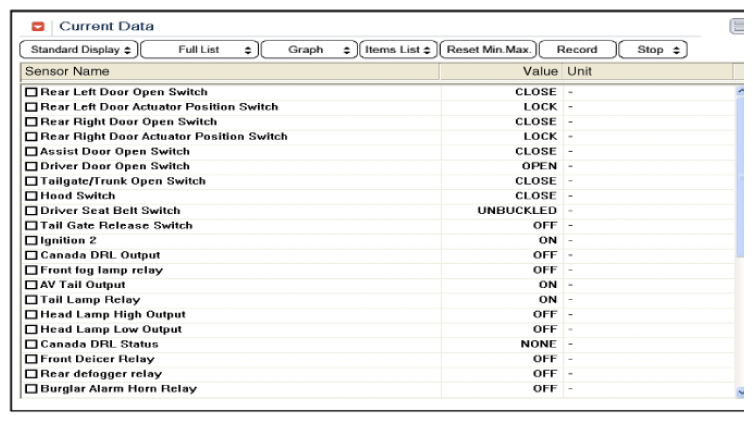
Task: Select the ON value for Ignition 2
Action: coord(547,241)
